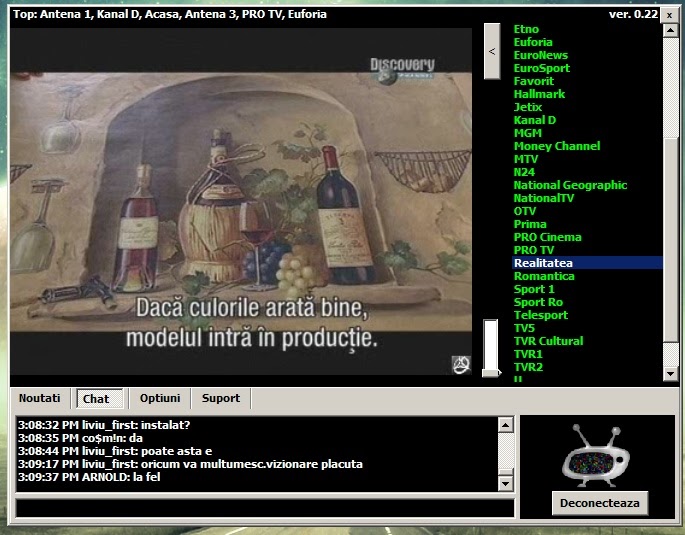Open the Noutati tab
685x535 pixels.
(x=40, y=398)
